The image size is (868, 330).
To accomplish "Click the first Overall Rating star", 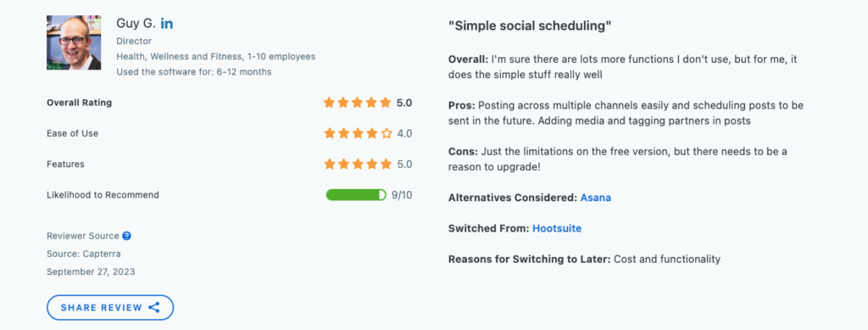I will pyautogui.click(x=330, y=103).
